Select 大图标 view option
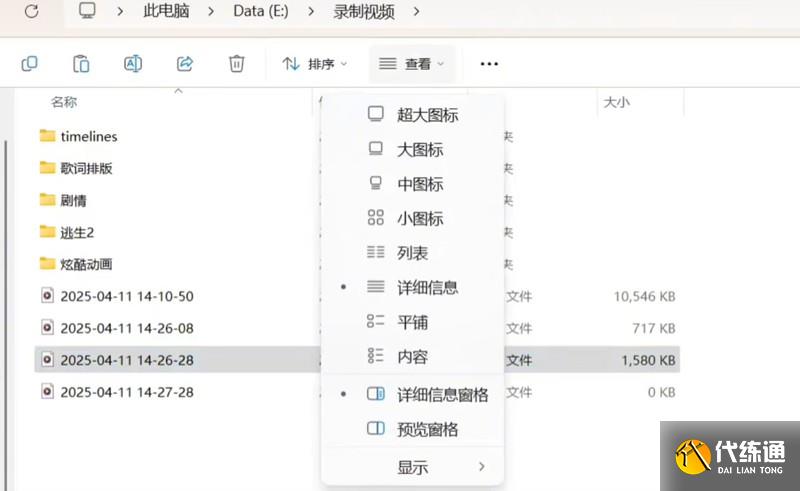 point(412,149)
